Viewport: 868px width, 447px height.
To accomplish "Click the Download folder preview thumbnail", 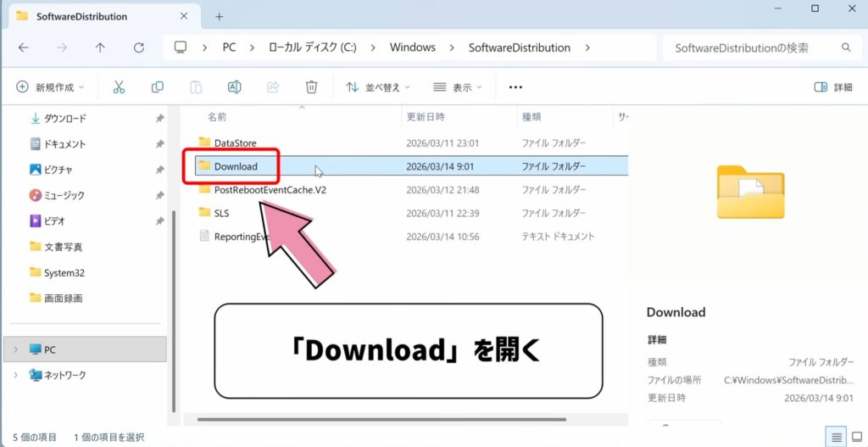I will click(x=751, y=193).
